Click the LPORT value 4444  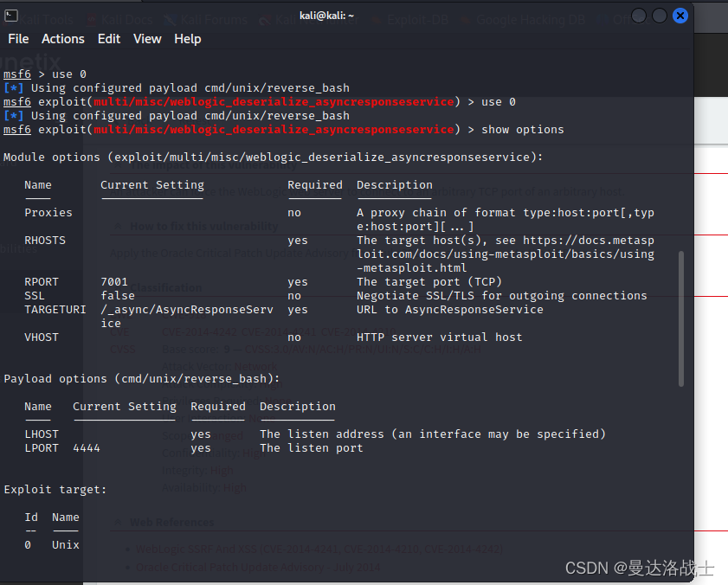pyautogui.click(x=87, y=448)
